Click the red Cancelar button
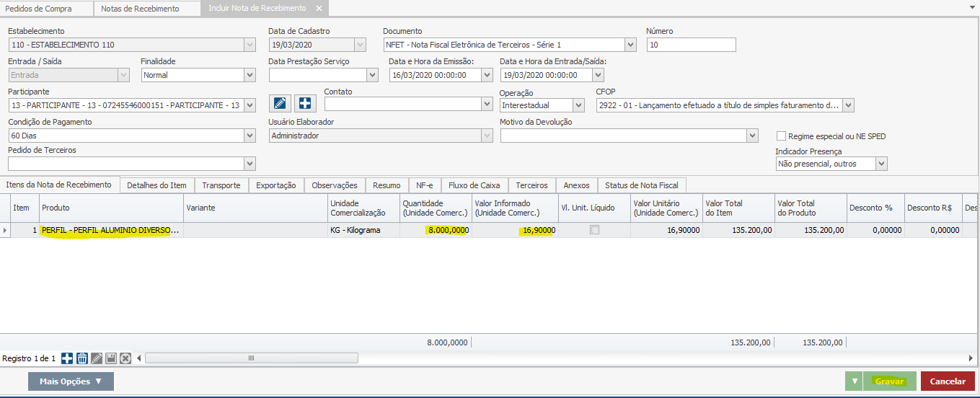This screenshot has height=398, width=980. pyautogui.click(x=947, y=381)
